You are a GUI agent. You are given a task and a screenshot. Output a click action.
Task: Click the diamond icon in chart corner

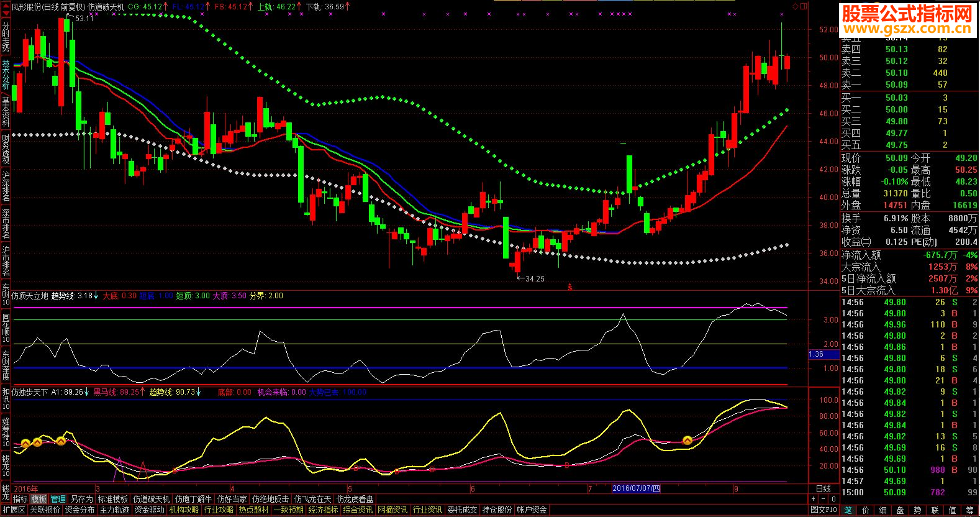pos(796,6)
